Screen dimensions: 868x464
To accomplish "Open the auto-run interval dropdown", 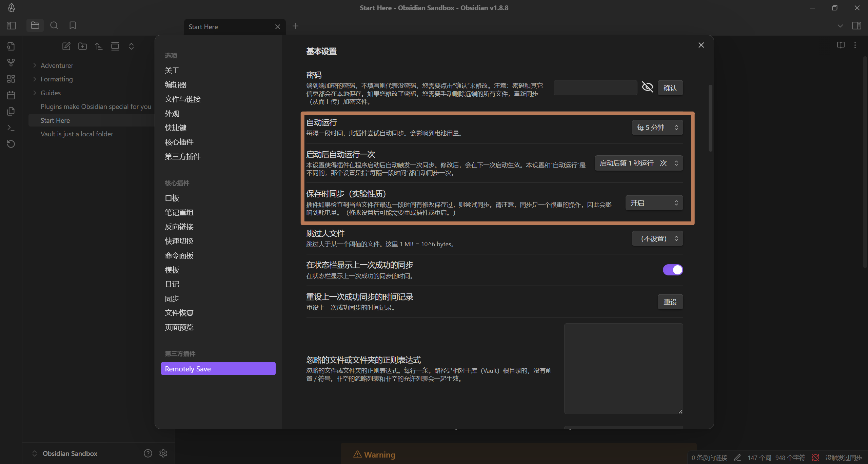I will [657, 128].
